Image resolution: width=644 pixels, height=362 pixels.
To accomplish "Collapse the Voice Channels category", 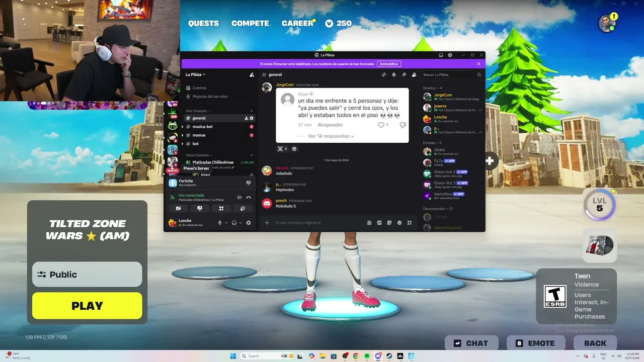I will (x=199, y=155).
